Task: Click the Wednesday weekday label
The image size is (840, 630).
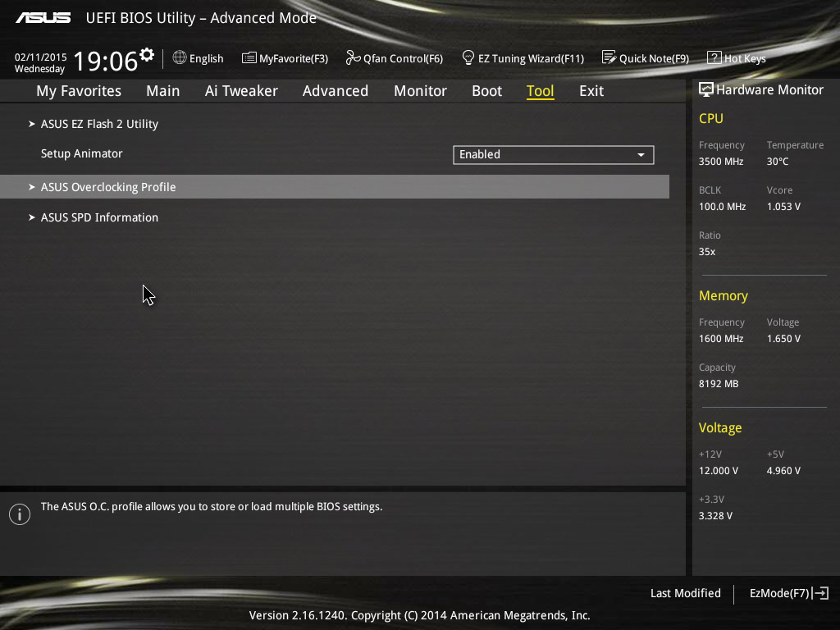Action: coord(39,69)
